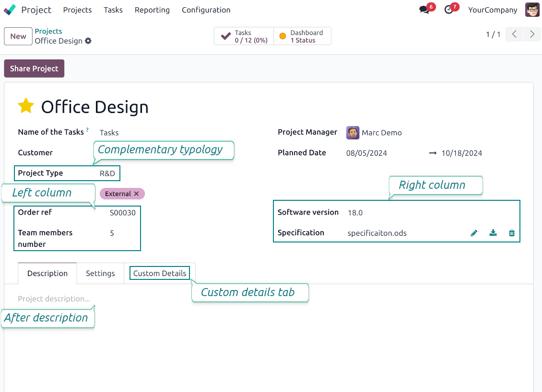542x392 pixels.
Task: Open the Projects menu
Action: click(77, 10)
